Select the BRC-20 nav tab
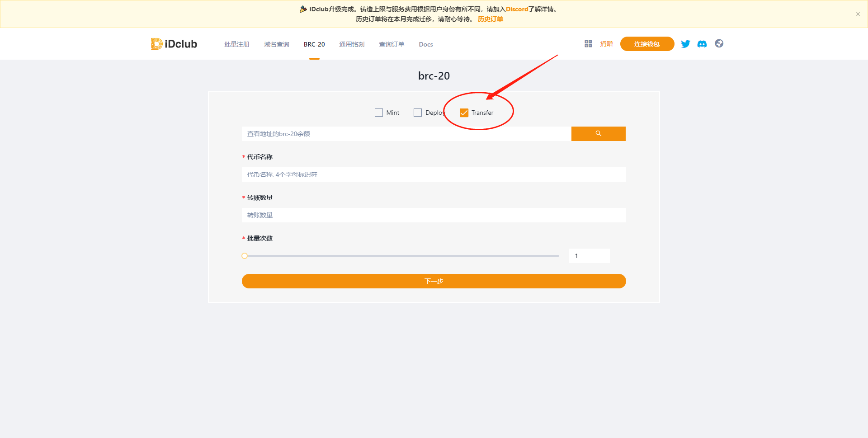The height and width of the screenshot is (438, 868). 314,44
